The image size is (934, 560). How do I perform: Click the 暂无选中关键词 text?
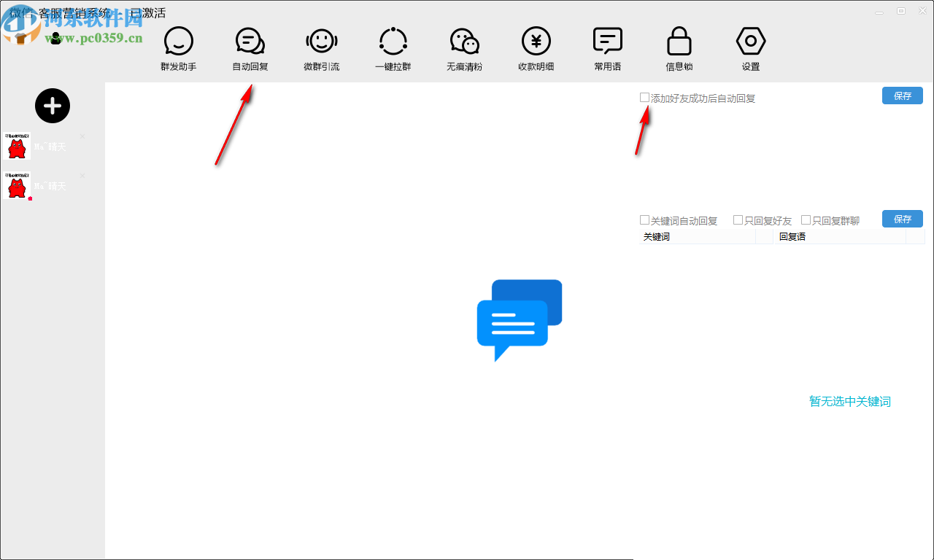[850, 402]
